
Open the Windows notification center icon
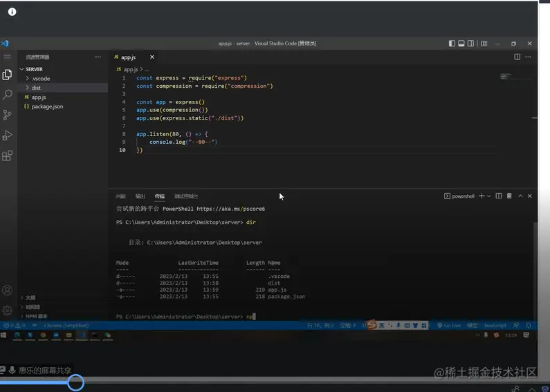tap(526, 335)
